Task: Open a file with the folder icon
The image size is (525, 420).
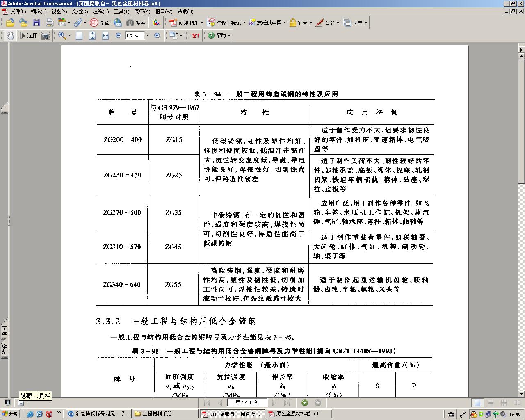Action: point(10,23)
